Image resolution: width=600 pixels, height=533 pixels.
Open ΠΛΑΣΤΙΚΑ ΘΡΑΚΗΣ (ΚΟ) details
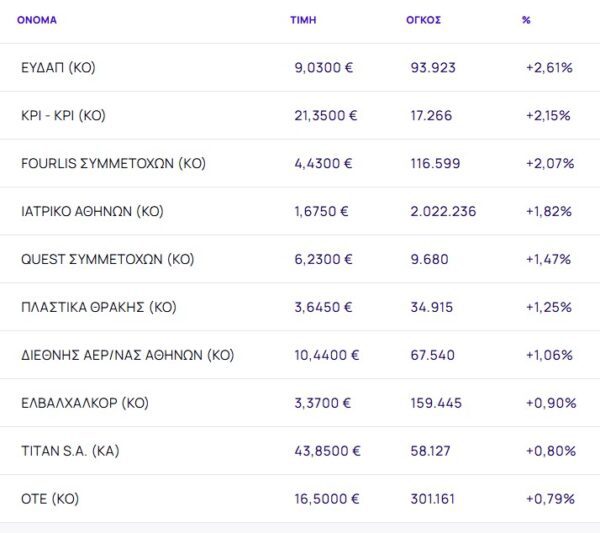click(98, 307)
